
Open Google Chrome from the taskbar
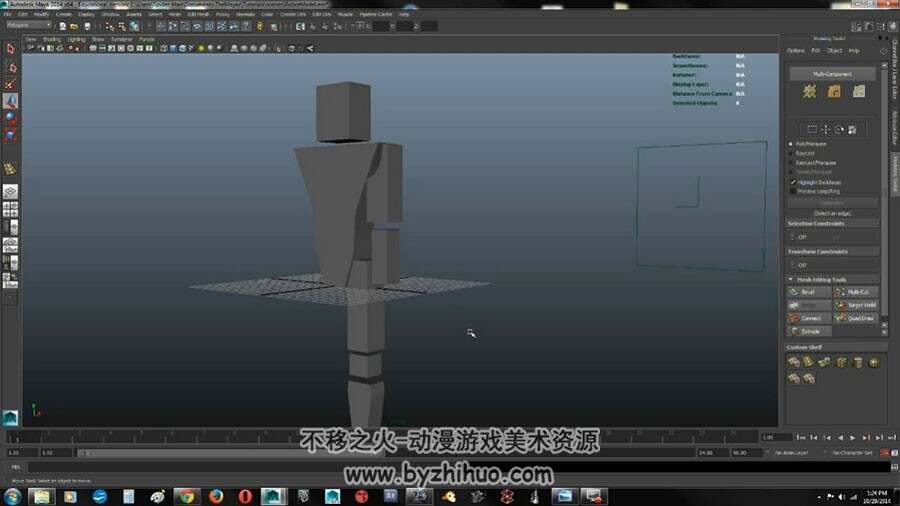click(x=186, y=496)
